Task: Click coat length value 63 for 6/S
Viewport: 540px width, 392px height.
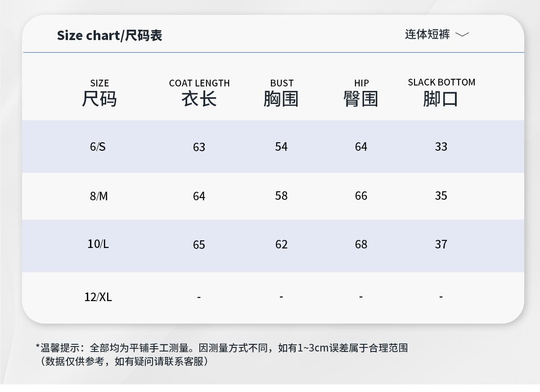Action: click(x=199, y=147)
